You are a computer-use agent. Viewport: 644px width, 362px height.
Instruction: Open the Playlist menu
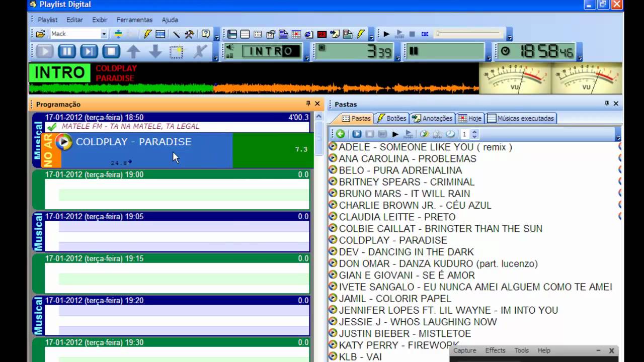pyautogui.click(x=48, y=20)
